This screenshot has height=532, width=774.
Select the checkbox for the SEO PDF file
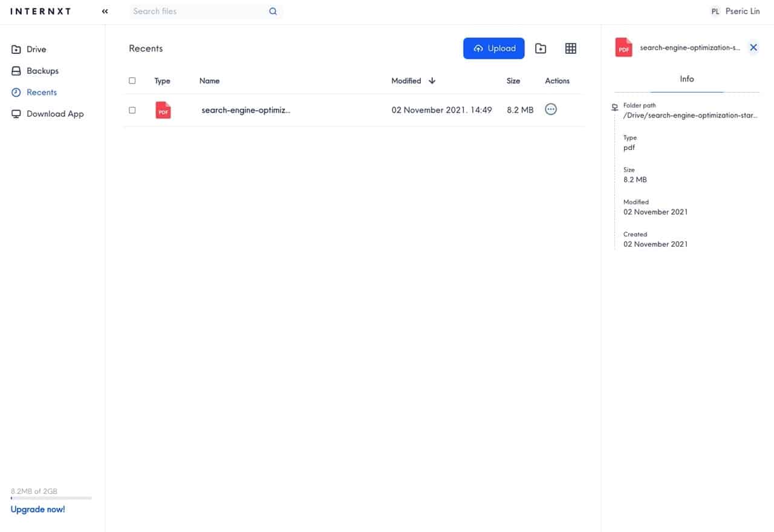(132, 109)
